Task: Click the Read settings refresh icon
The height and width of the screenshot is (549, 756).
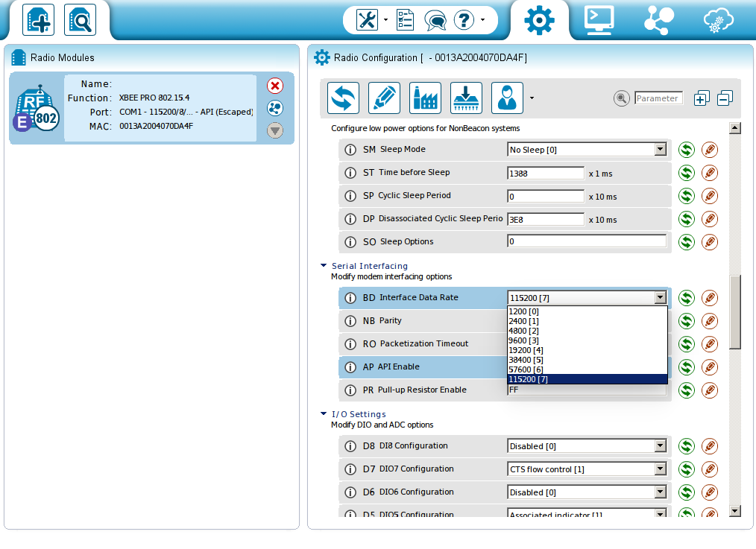Action: coord(343,98)
